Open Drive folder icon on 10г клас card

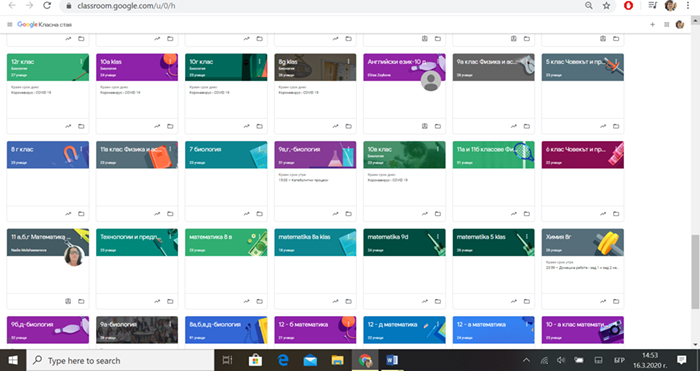point(259,126)
